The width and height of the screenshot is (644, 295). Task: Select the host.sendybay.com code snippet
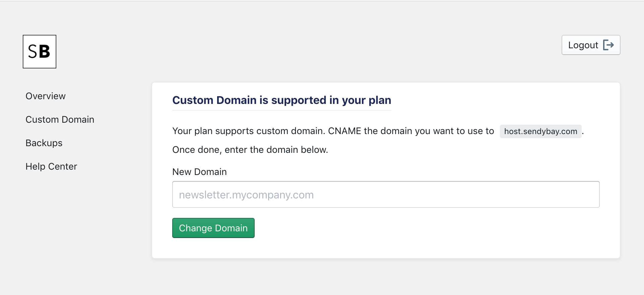[541, 131]
